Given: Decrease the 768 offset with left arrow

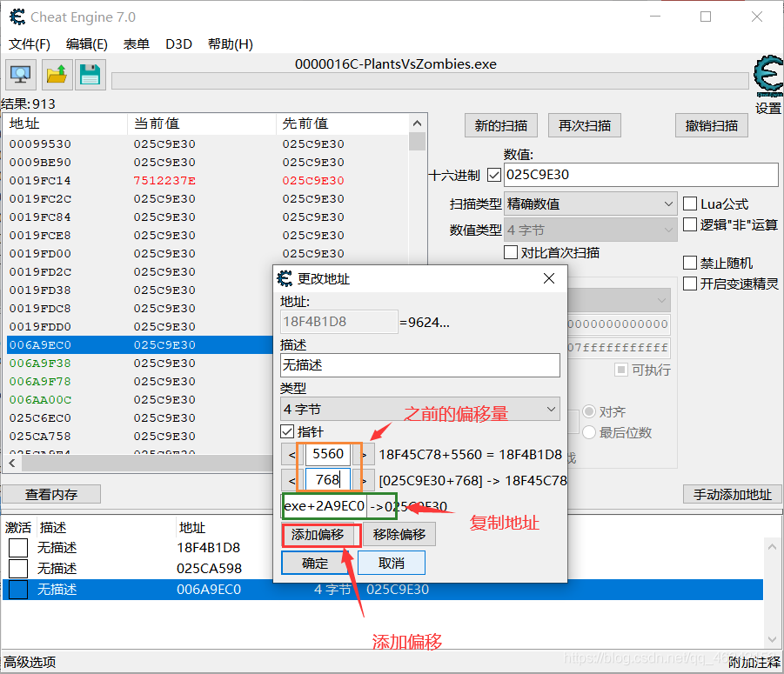Looking at the screenshot, I should click(x=291, y=481).
